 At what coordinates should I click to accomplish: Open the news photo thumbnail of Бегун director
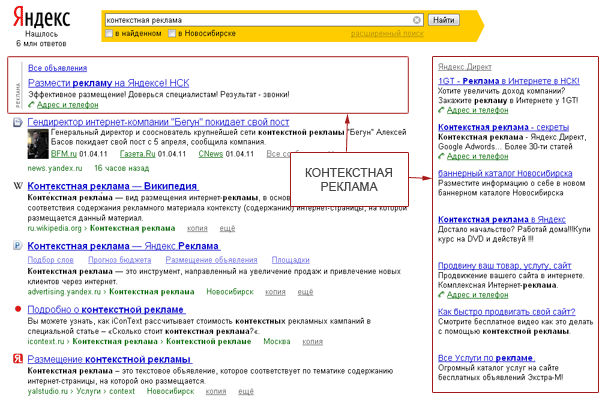point(38,144)
